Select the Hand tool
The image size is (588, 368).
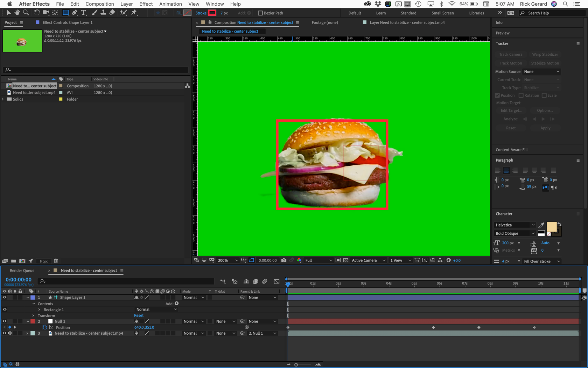(x=17, y=13)
